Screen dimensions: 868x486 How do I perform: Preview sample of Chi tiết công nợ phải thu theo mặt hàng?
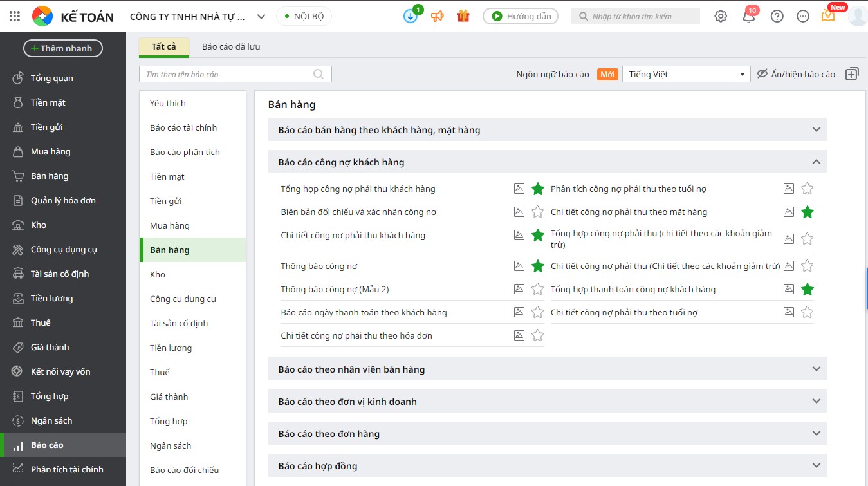coord(789,212)
